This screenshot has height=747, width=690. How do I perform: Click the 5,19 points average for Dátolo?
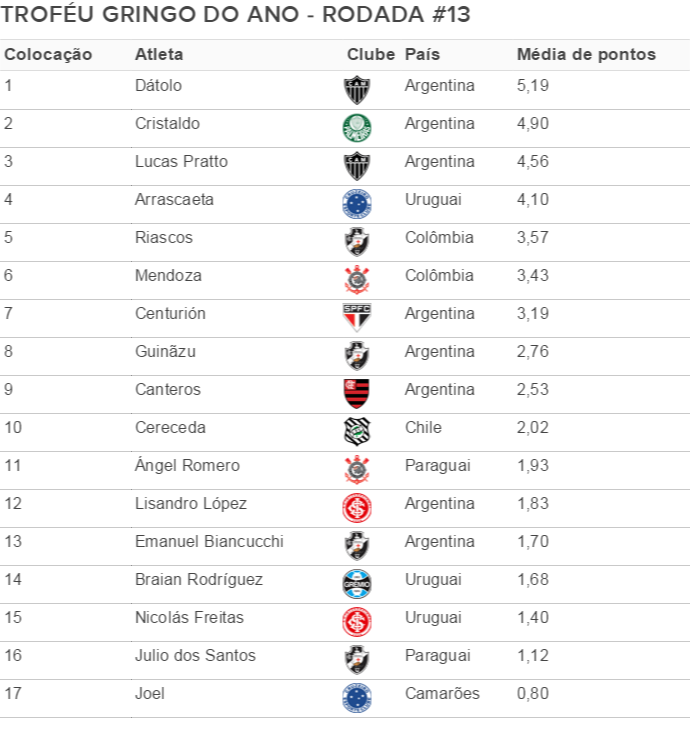coord(533,86)
